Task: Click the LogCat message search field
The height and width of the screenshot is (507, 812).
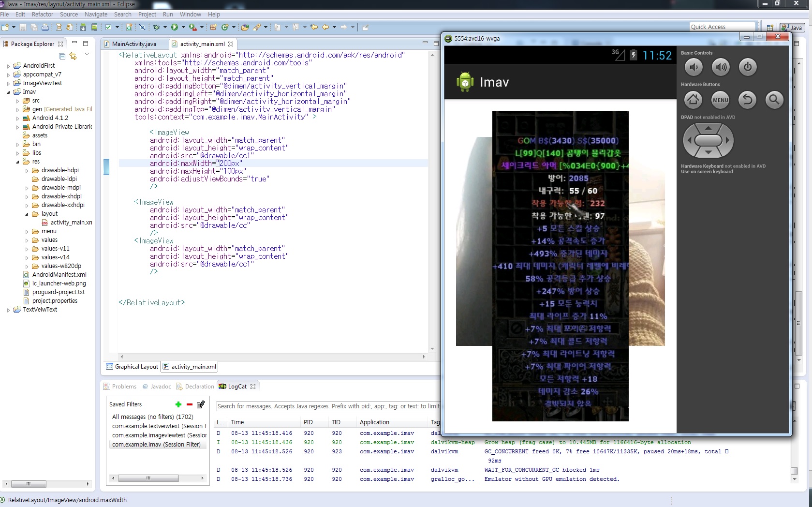Action: (327, 406)
